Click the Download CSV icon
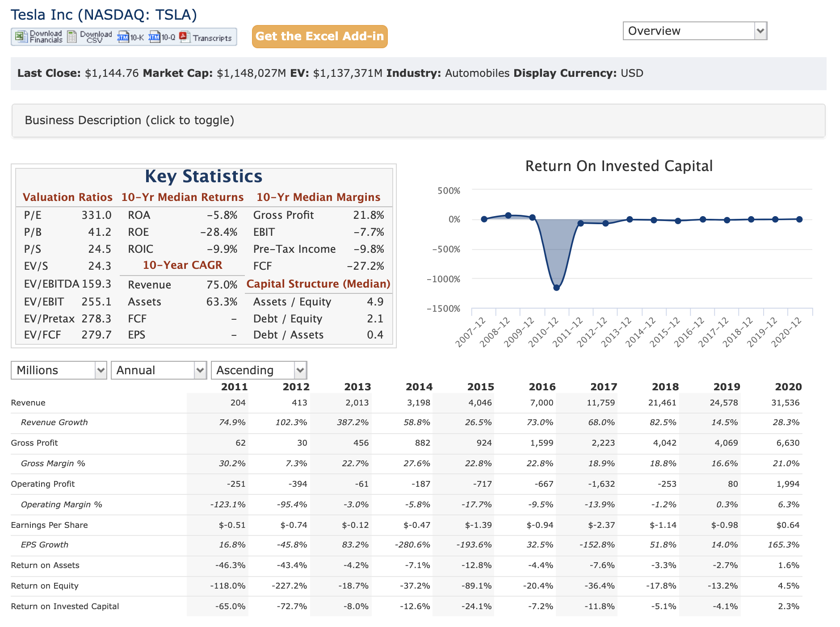Image resolution: width=840 pixels, height=627 pixels. click(72, 37)
